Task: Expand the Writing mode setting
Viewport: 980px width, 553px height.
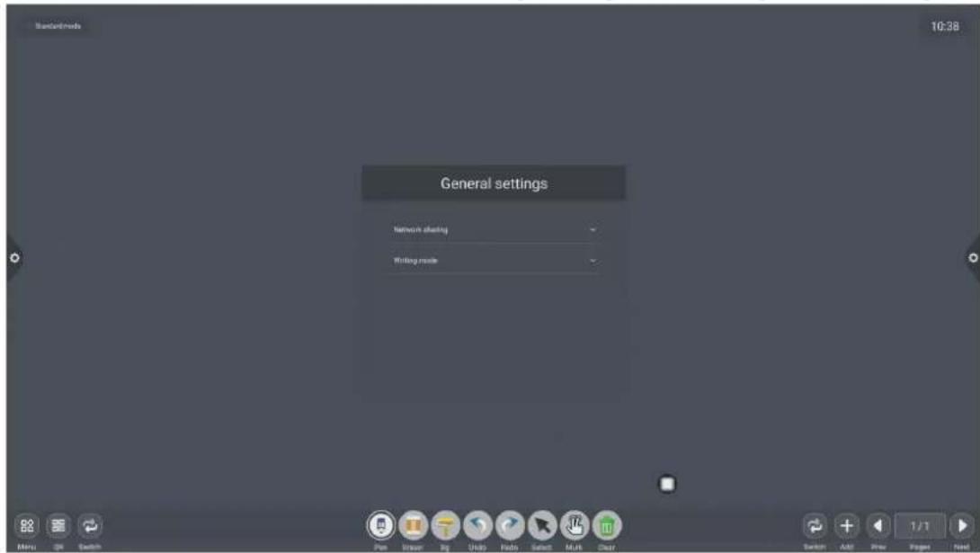Action: pos(494,261)
